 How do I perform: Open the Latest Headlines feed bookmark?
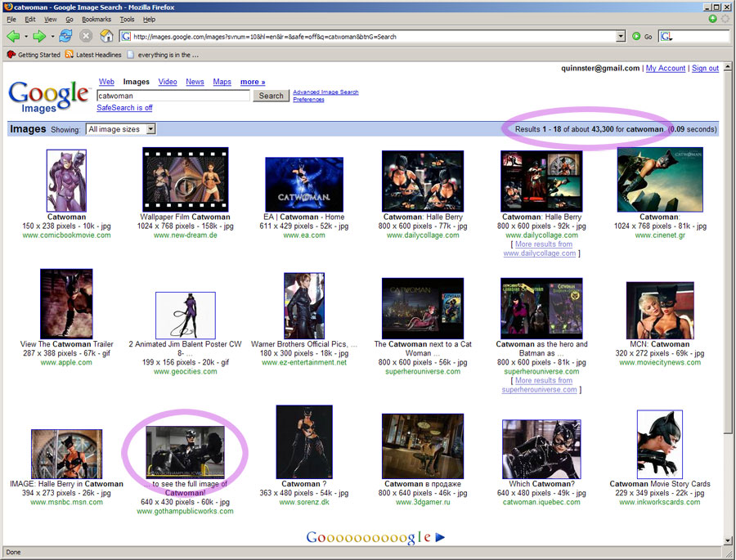pos(93,55)
